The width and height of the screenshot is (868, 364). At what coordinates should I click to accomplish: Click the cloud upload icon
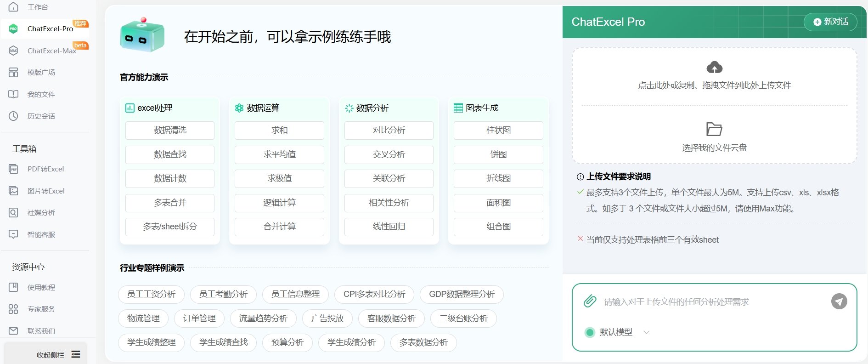tap(714, 68)
